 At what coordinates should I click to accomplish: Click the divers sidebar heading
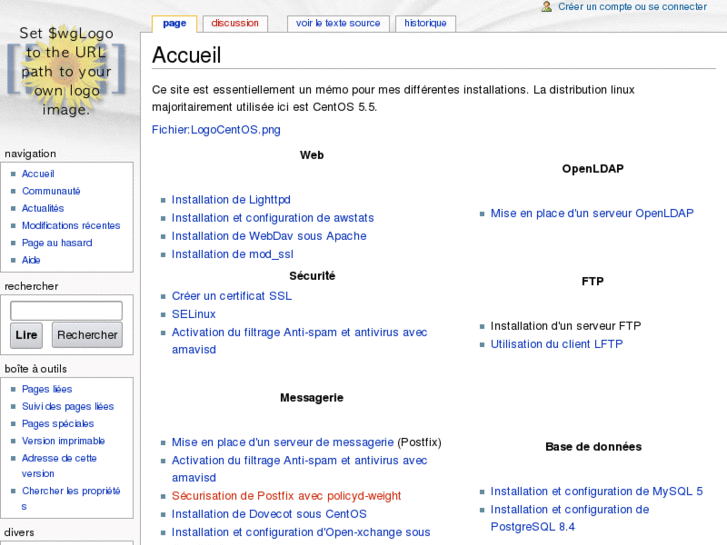pos(19,532)
